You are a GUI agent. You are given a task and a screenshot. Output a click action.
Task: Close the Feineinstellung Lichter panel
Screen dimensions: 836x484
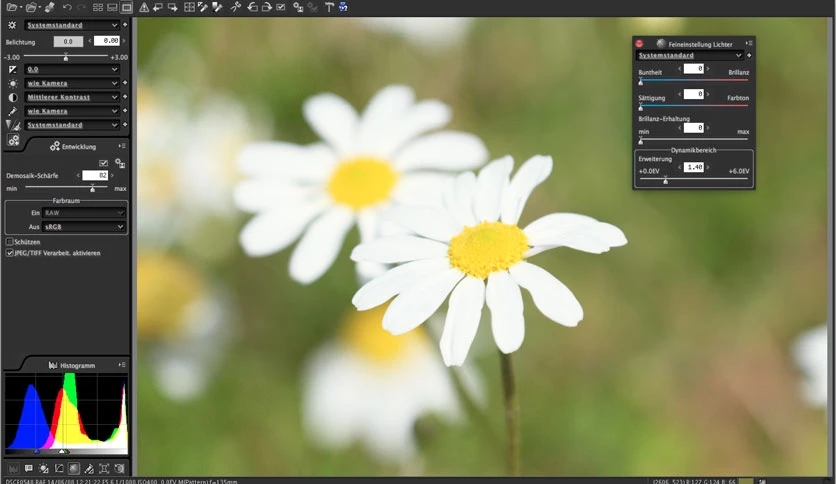(x=639, y=44)
